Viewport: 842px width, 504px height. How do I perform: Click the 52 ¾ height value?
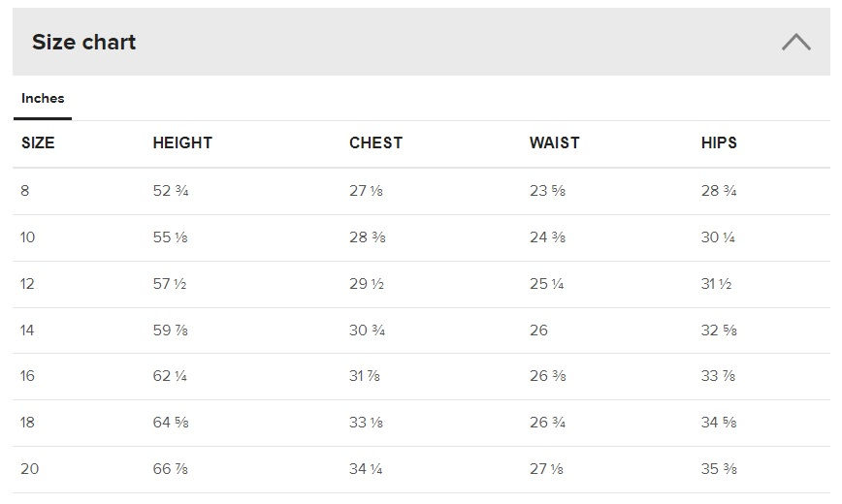(171, 191)
